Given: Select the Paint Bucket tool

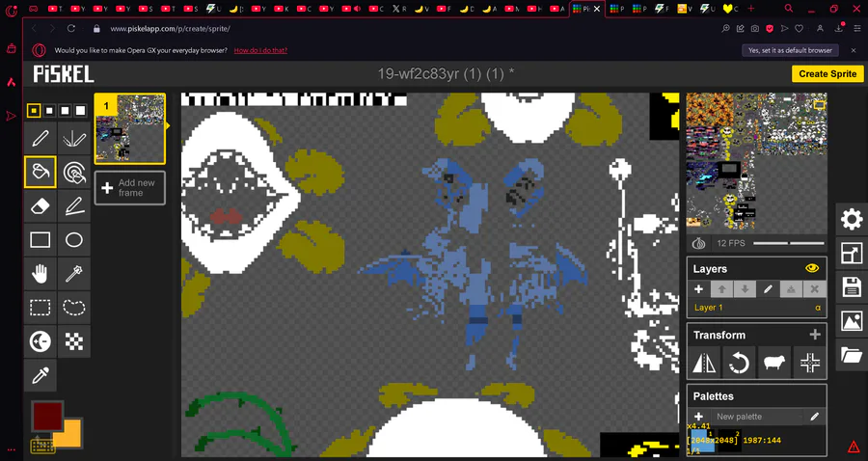Looking at the screenshot, I should pyautogui.click(x=40, y=172).
